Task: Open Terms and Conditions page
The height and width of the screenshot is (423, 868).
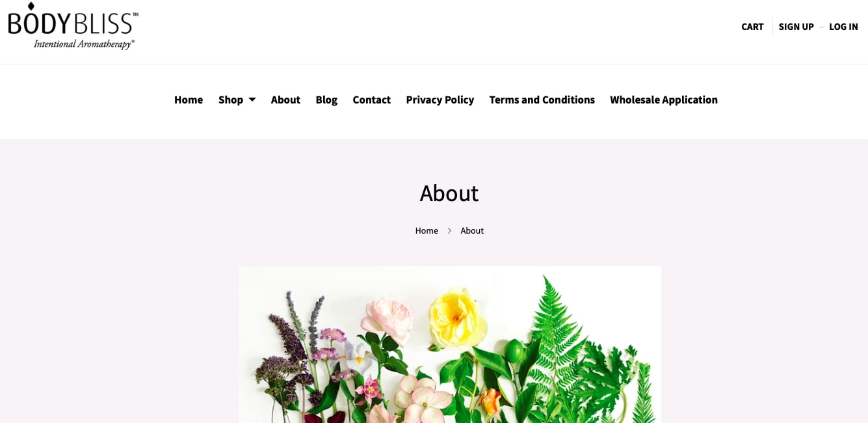Action: click(x=542, y=100)
